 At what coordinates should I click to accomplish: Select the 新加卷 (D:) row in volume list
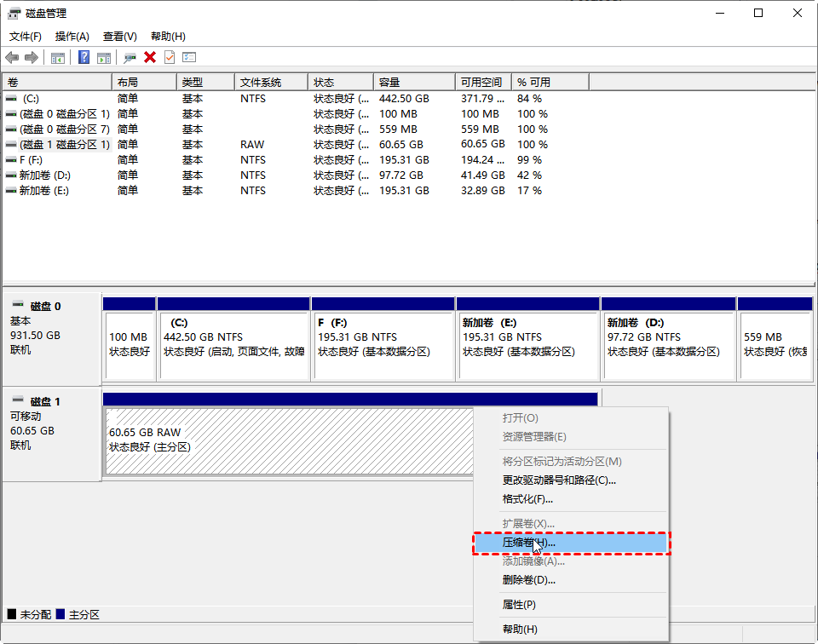(44, 175)
